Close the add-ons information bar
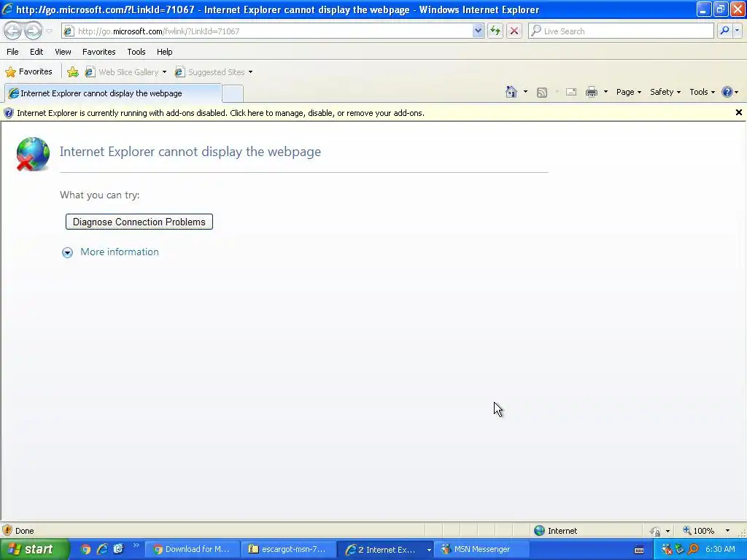 (x=739, y=112)
